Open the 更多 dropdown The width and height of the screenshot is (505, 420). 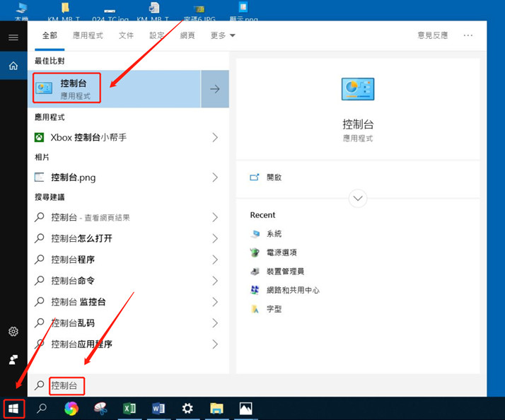pyautogui.click(x=223, y=35)
